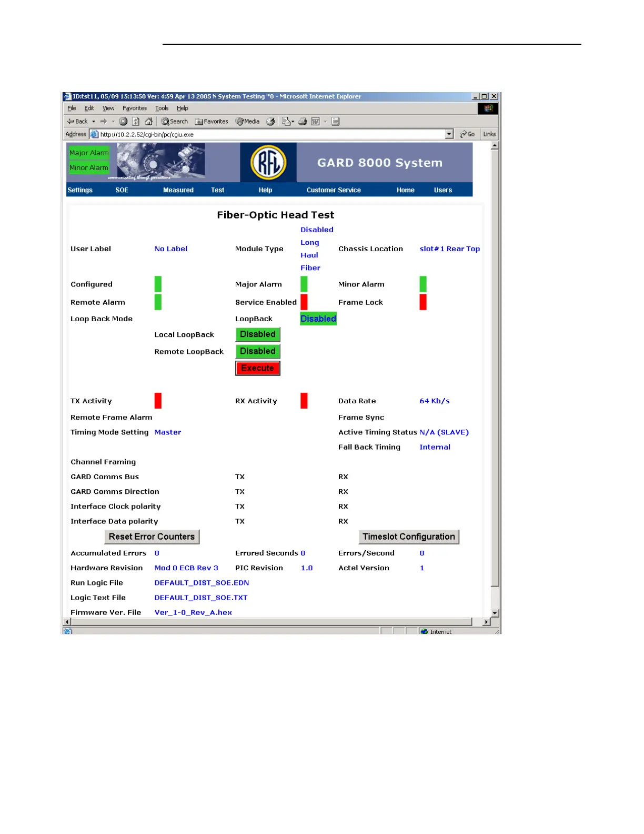Viewport: 644px width, 834px height.
Task: Click the Internet zone globe in status bar
Action: (424, 631)
